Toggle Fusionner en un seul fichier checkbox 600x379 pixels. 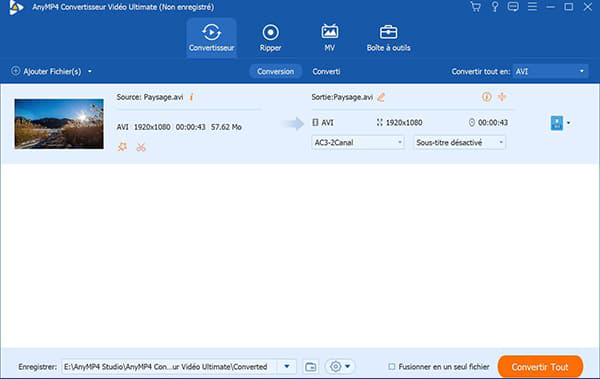[391, 367]
